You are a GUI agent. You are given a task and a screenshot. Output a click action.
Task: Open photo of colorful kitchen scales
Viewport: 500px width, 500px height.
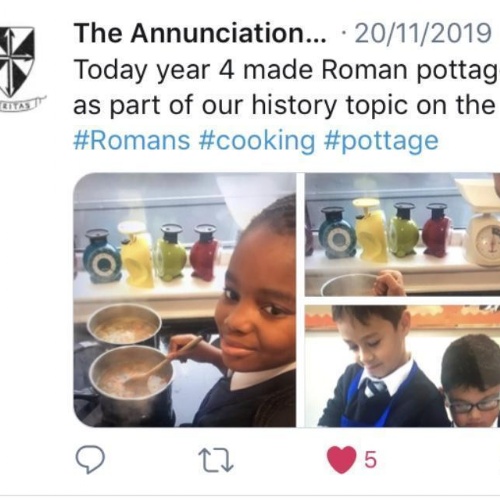coord(402,234)
